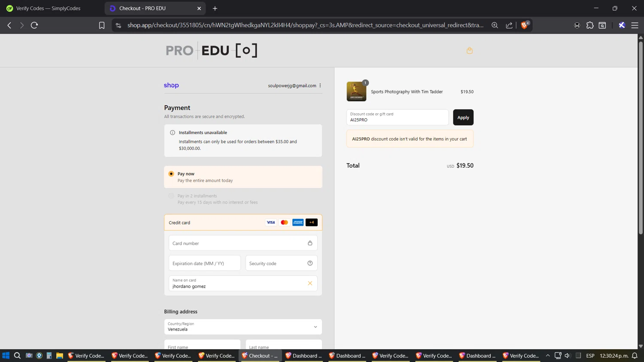The height and width of the screenshot is (362, 644).
Task: Click the Shop logo
Action: point(171,85)
